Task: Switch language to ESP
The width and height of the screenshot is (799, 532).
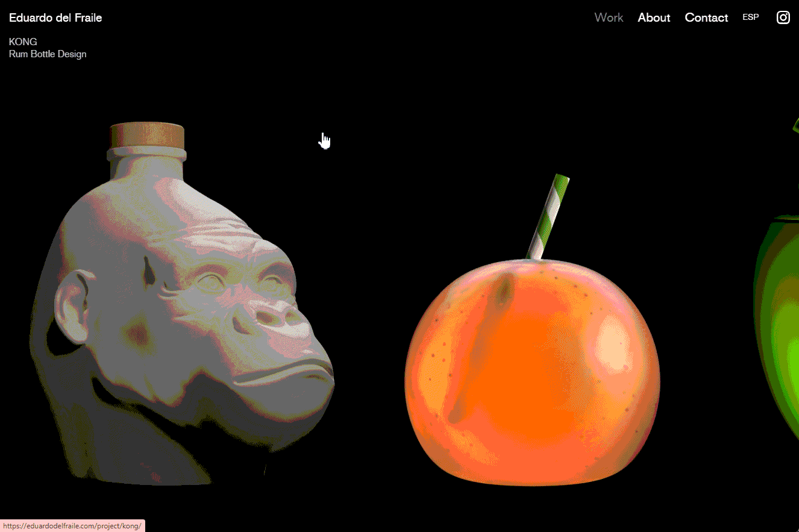Action: point(750,17)
